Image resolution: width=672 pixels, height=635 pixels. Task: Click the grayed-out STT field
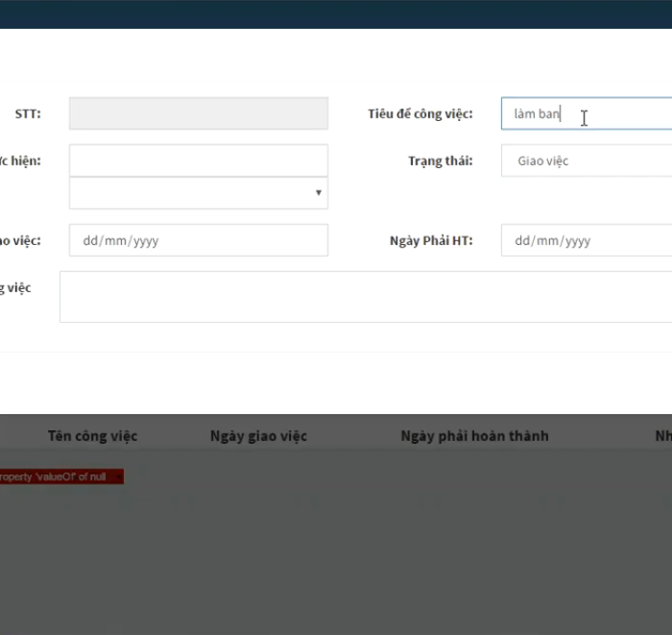click(x=198, y=113)
